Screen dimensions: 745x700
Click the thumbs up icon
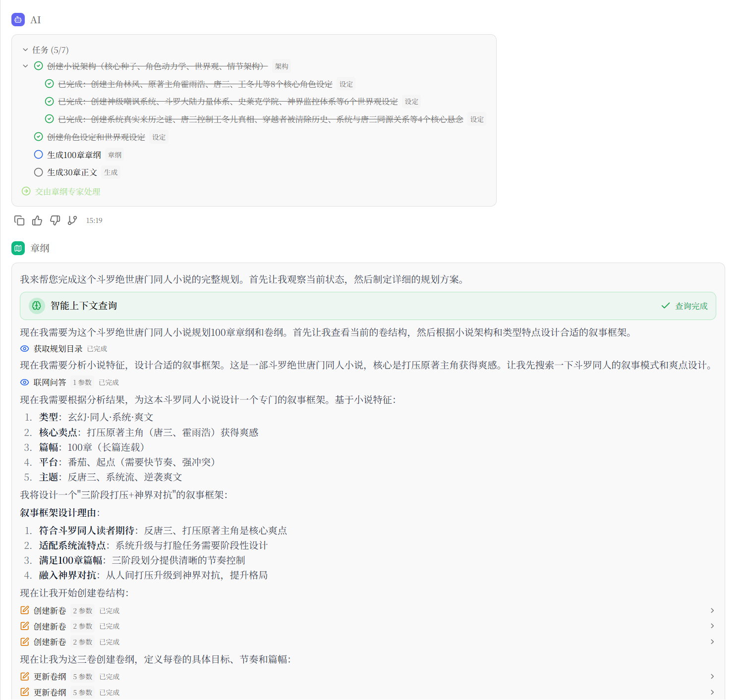(37, 220)
